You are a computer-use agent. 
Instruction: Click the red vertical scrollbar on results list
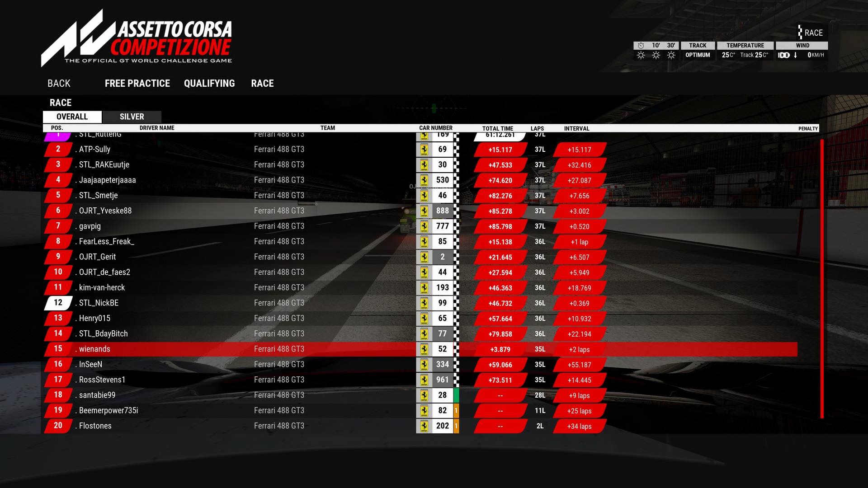[822, 279]
